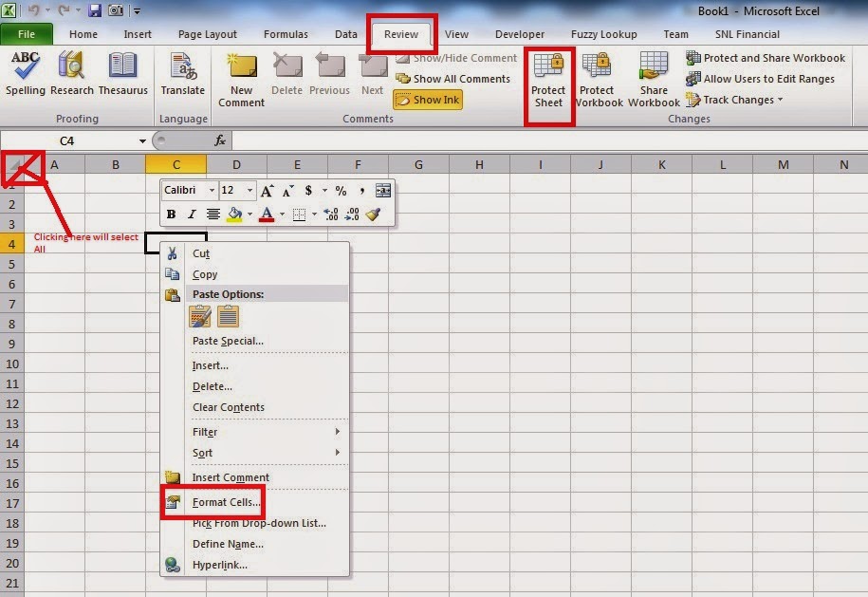Click the Undo arrow in quick access toolbar
The width and height of the screenshot is (868, 597).
pyautogui.click(x=33, y=10)
